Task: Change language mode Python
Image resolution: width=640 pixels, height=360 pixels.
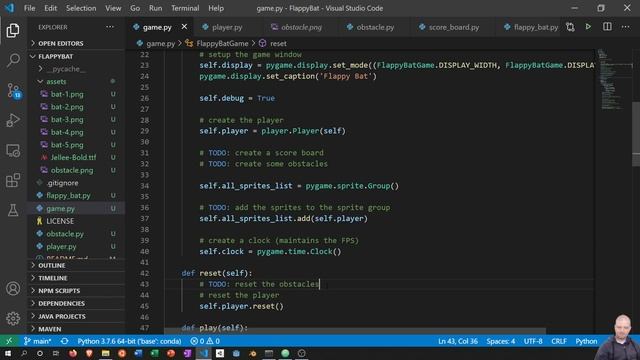Action: (586, 341)
